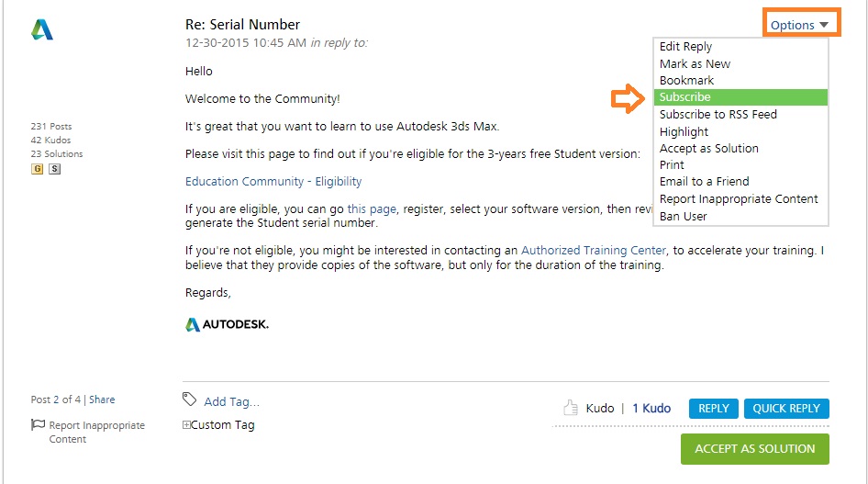Click the flag icon to report content

point(38,425)
